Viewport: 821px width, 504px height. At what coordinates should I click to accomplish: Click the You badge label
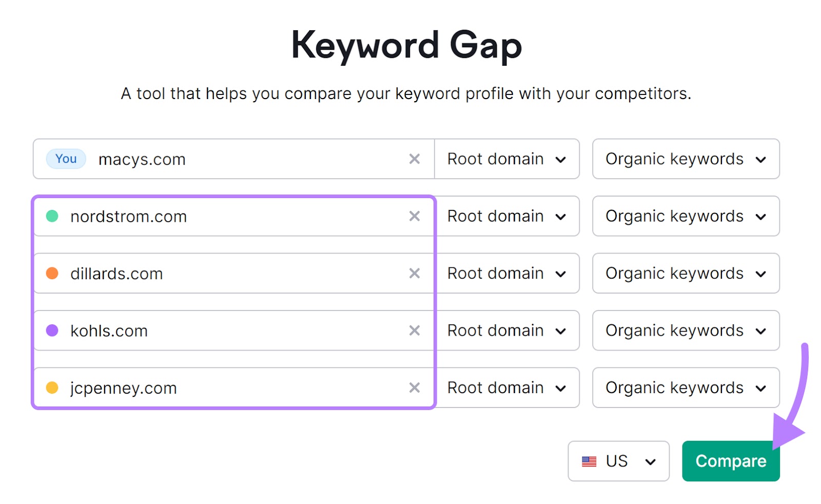click(66, 159)
